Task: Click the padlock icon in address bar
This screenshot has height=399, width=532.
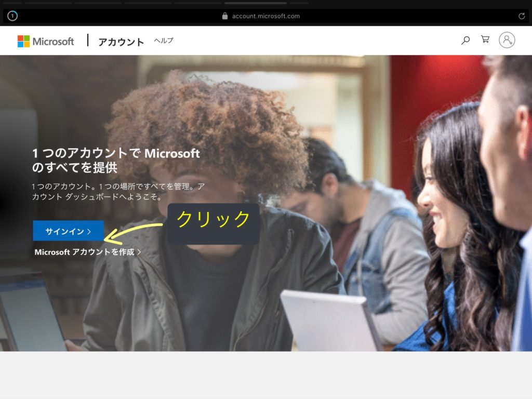Action: [x=225, y=16]
